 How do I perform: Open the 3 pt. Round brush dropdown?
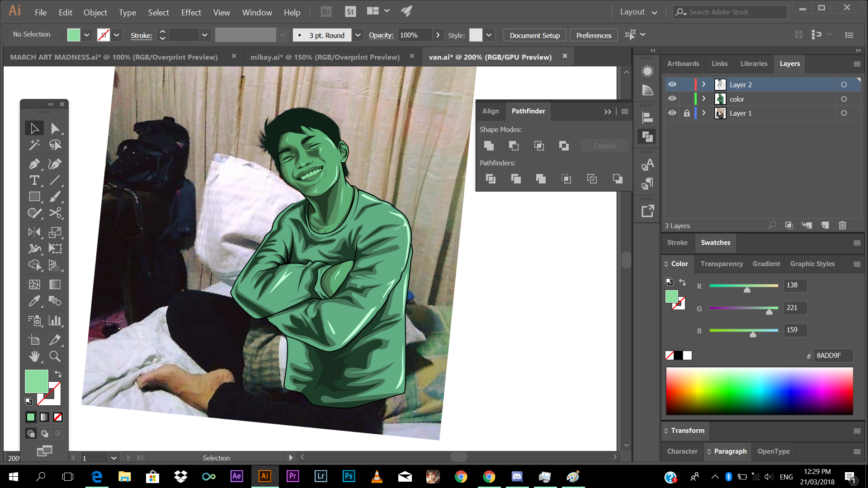click(x=358, y=35)
